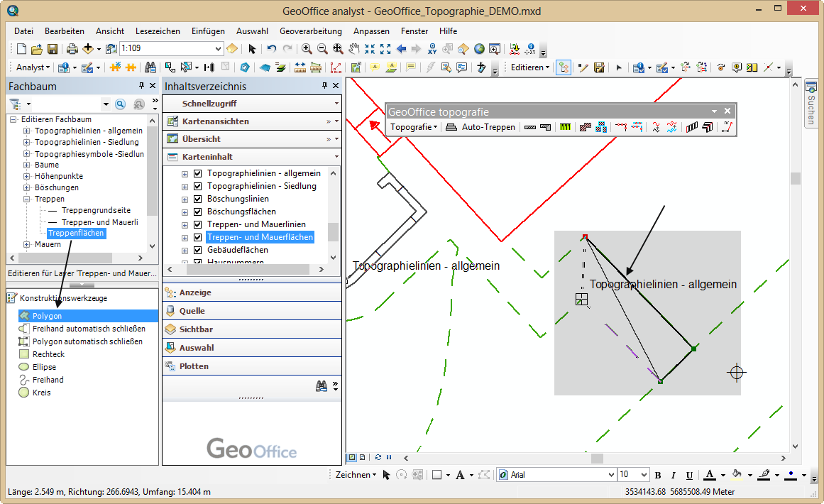This screenshot has width=824, height=504.
Task: Click the Full Extent globe icon
Action: coord(479,49)
